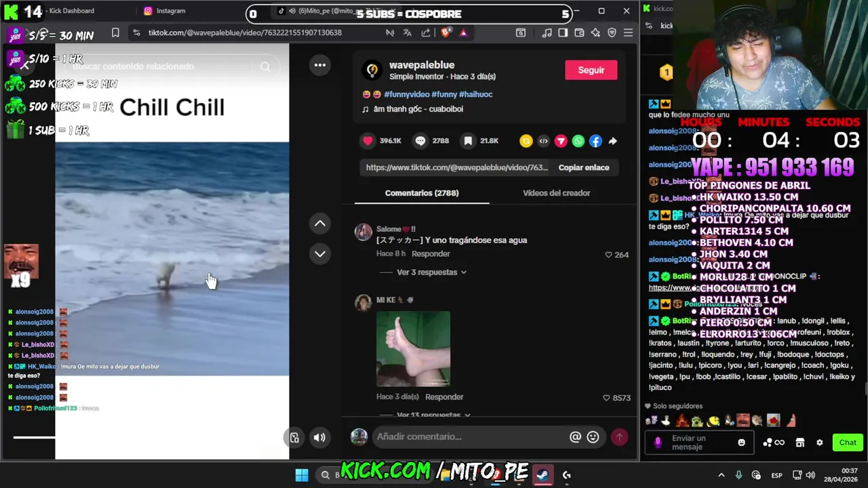Share video to WhatsApp
The width and height of the screenshot is (868, 488).
click(x=578, y=141)
